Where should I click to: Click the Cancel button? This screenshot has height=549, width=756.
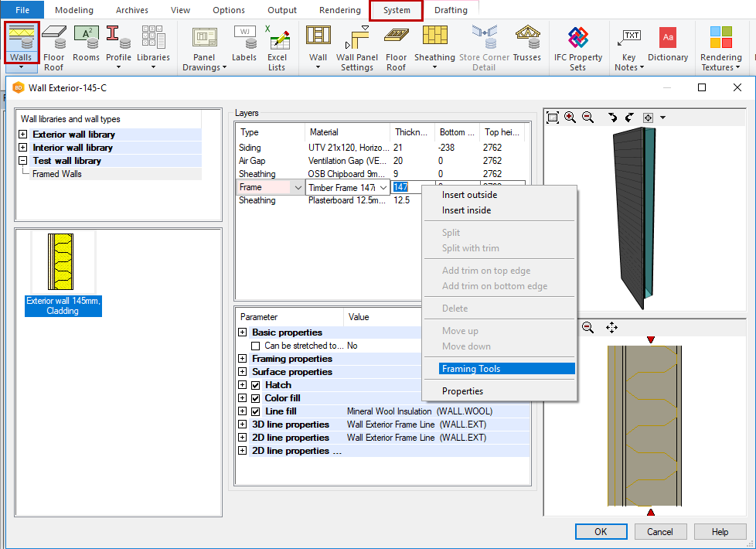tap(659, 532)
